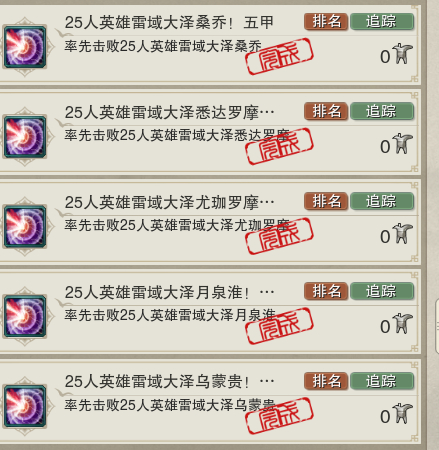Viewport: 439px width, 450px height.
Task: Track the 桑乔 achievement with 追踪
Action: coord(382,22)
